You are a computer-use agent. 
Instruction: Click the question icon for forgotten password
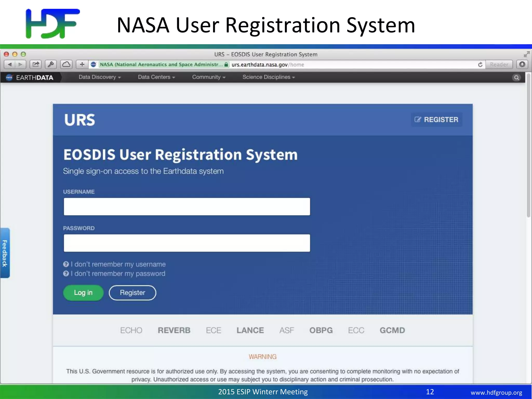click(x=66, y=274)
